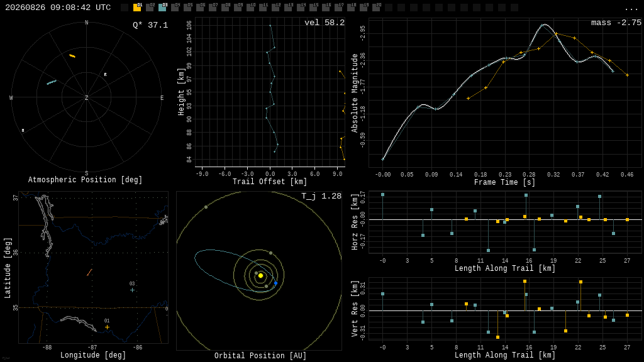Click the vel 58.2 velocity readout
Image resolution: width=644 pixels, height=362 pixels.
[x=325, y=23]
